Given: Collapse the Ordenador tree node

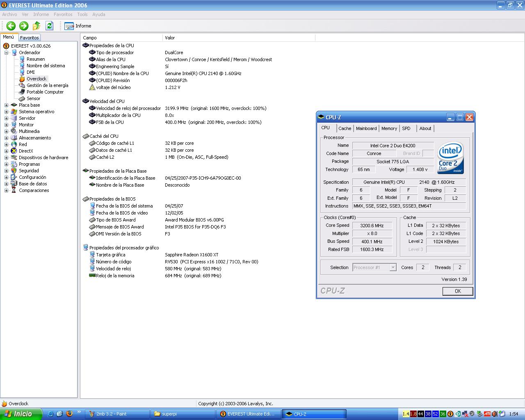Looking at the screenshot, I should coord(6,52).
